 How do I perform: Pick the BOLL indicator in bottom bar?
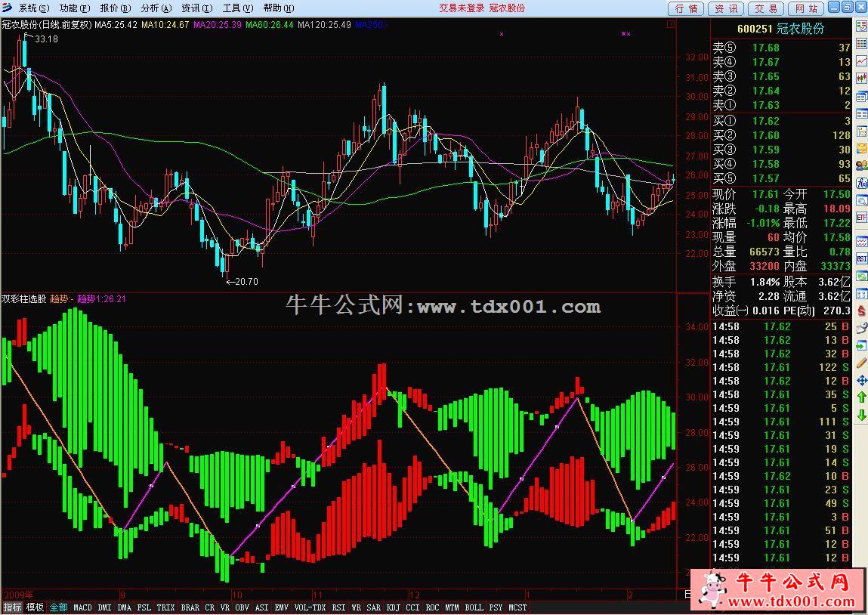click(474, 607)
